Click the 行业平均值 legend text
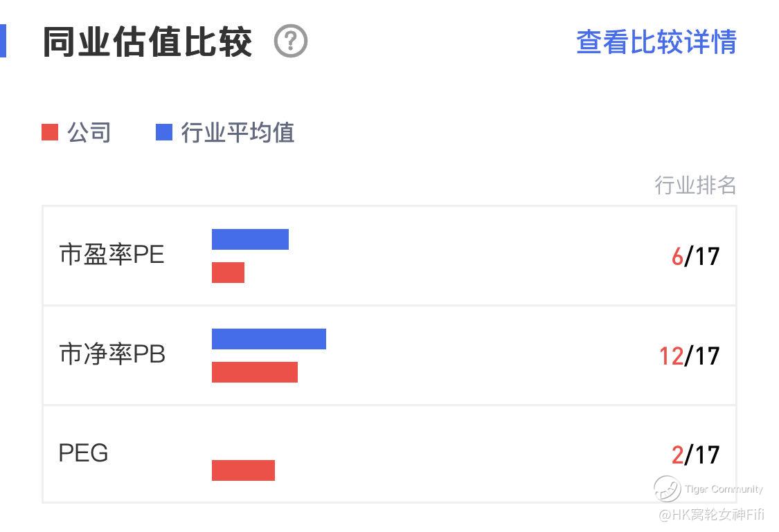 tap(238, 132)
